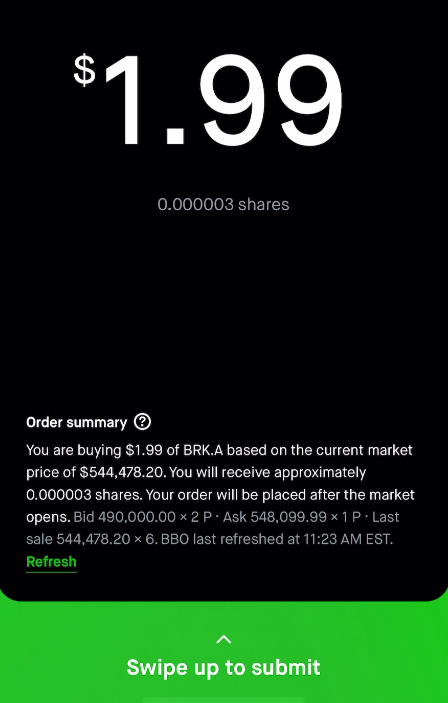
Task: Click the BRK.A ticker in the order summary
Action: 203,450
